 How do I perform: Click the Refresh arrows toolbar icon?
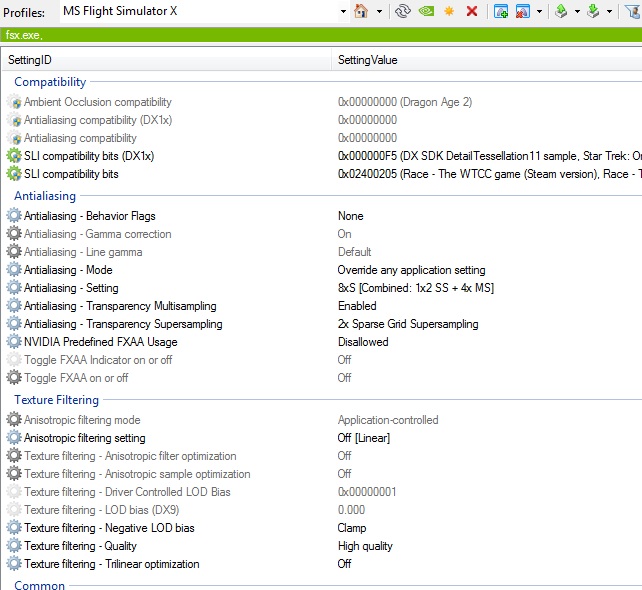(x=403, y=11)
